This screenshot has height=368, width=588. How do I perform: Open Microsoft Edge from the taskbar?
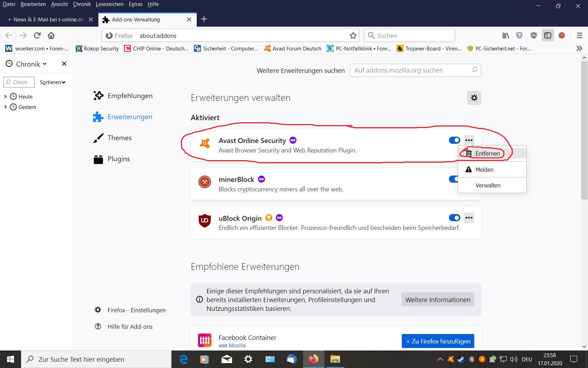(183, 359)
